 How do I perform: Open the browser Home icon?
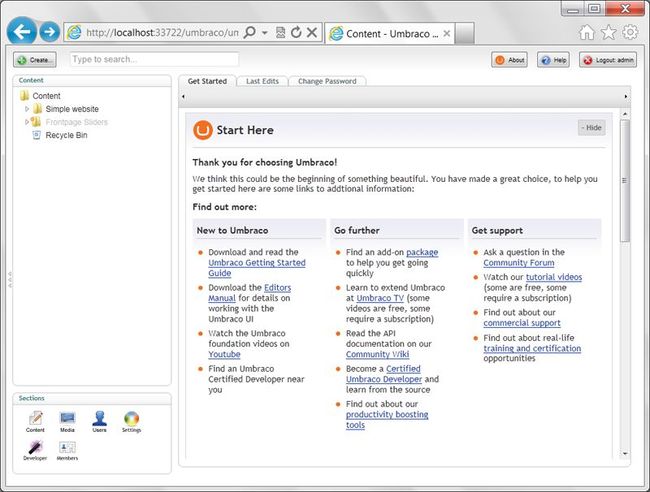587,32
